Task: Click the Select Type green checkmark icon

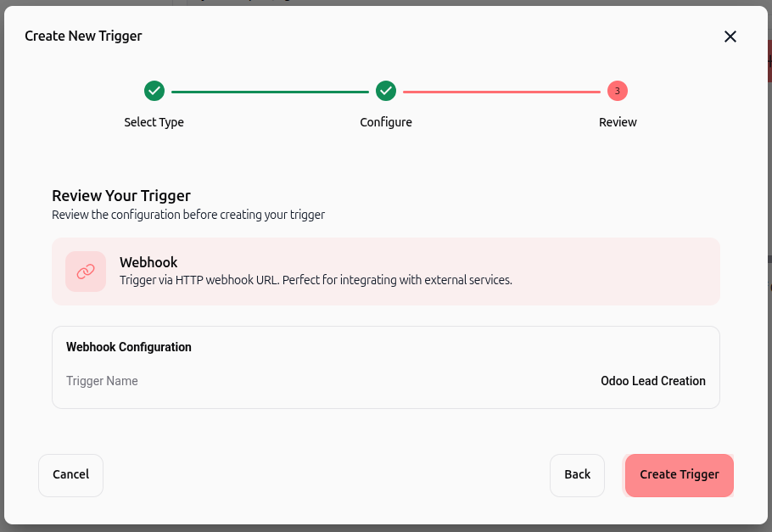Action: (x=154, y=91)
